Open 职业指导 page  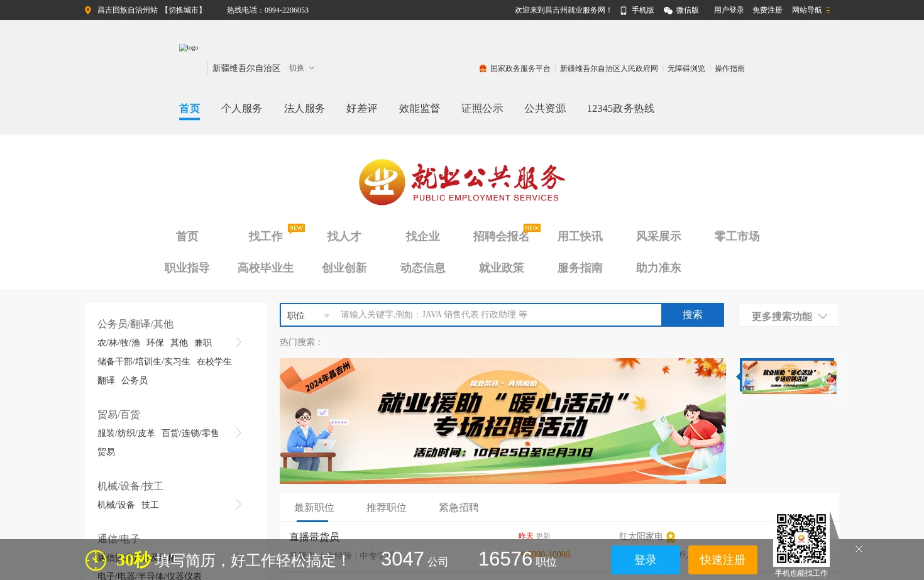pyautogui.click(x=187, y=268)
